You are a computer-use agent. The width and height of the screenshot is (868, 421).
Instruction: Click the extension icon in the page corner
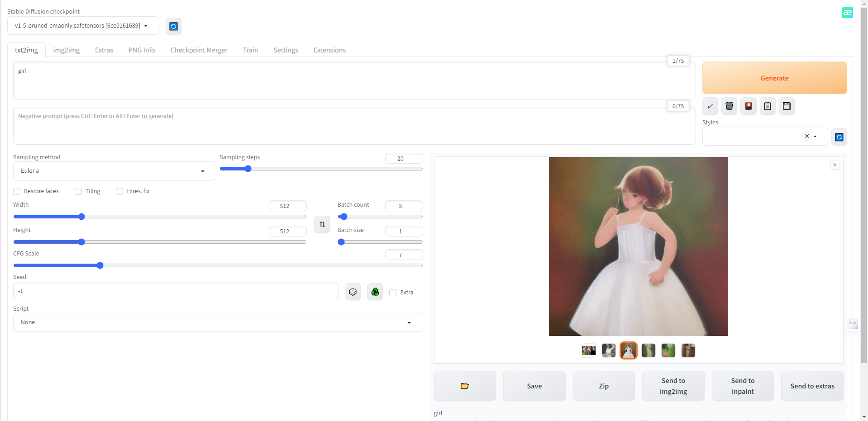848,13
